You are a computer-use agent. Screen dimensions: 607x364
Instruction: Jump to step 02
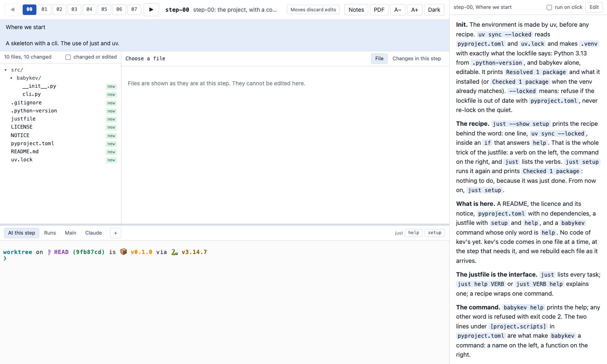click(x=59, y=9)
